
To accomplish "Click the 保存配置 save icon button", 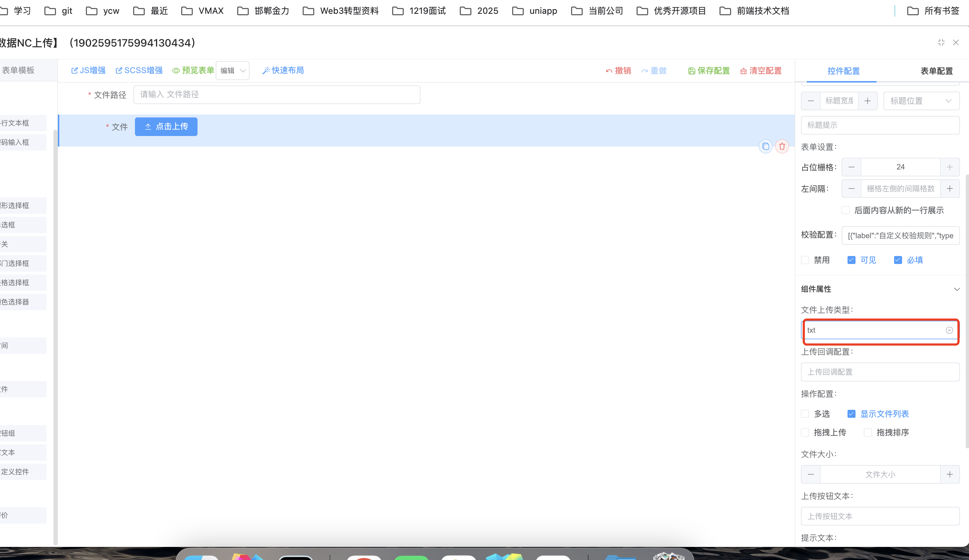I will pos(709,71).
